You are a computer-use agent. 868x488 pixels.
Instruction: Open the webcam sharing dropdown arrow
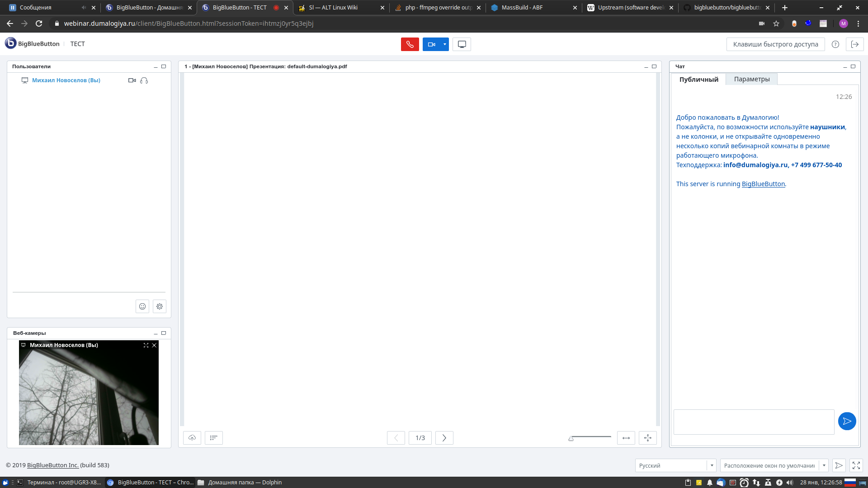pyautogui.click(x=444, y=44)
